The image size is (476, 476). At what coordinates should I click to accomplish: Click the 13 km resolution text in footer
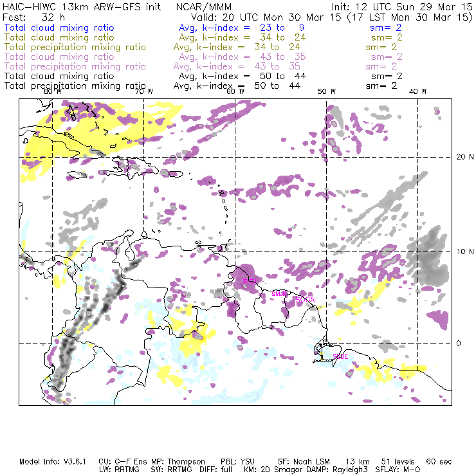tap(357, 462)
